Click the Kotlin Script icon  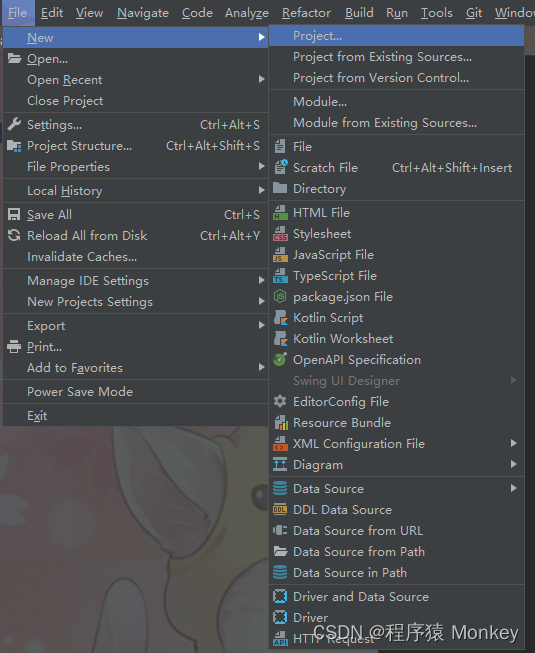[281, 318]
